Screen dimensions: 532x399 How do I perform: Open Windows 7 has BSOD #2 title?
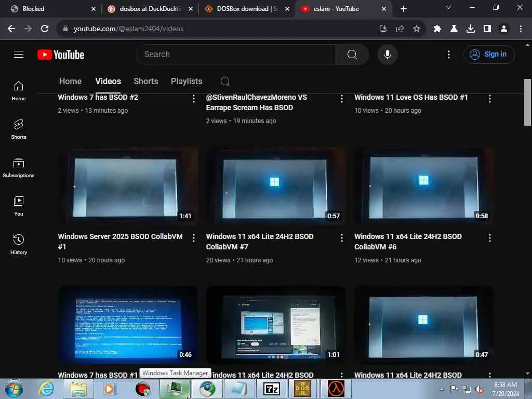98,97
